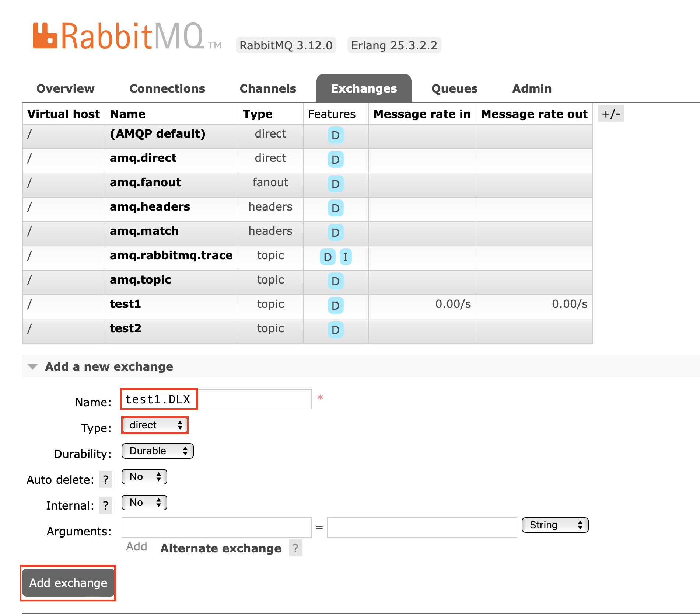The width and height of the screenshot is (700, 615).
Task: Click the D feature badge for amq.fanout
Action: pyautogui.click(x=336, y=184)
